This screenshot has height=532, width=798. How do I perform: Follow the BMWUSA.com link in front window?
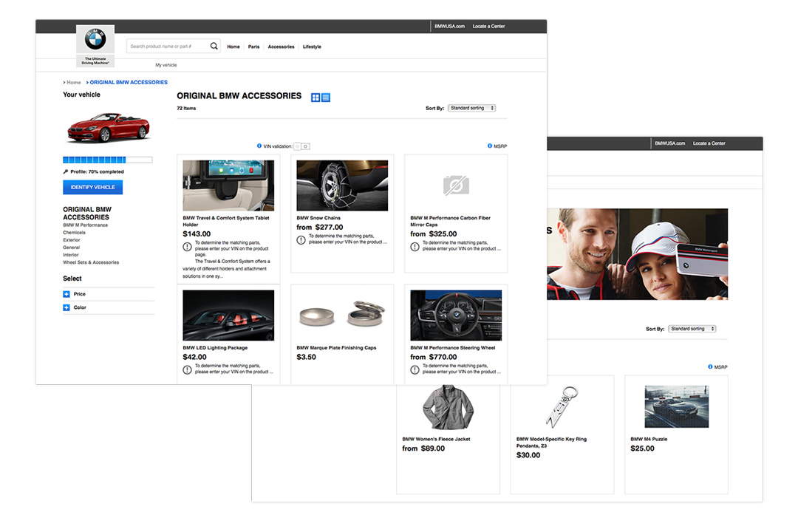(449, 26)
